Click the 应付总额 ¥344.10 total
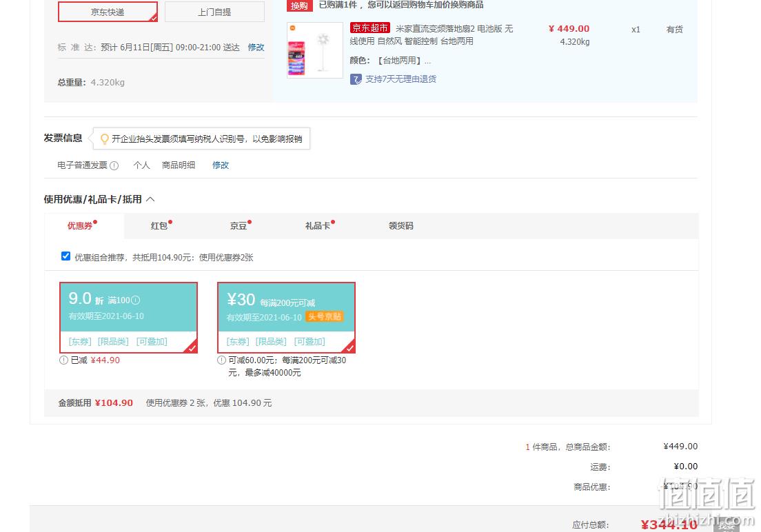The width and height of the screenshot is (761, 532). (x=669, y=524)
